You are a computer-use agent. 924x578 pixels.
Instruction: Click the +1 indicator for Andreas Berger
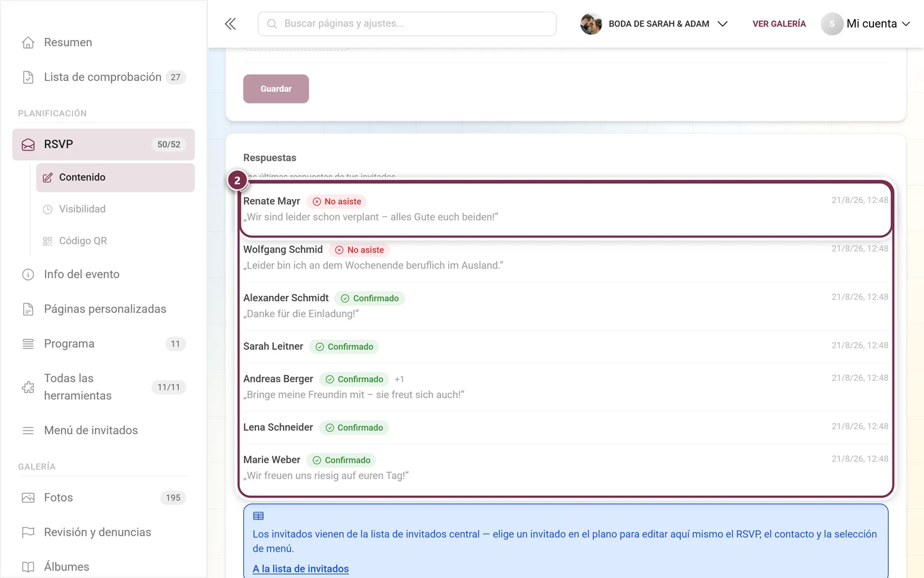point(399,380)
